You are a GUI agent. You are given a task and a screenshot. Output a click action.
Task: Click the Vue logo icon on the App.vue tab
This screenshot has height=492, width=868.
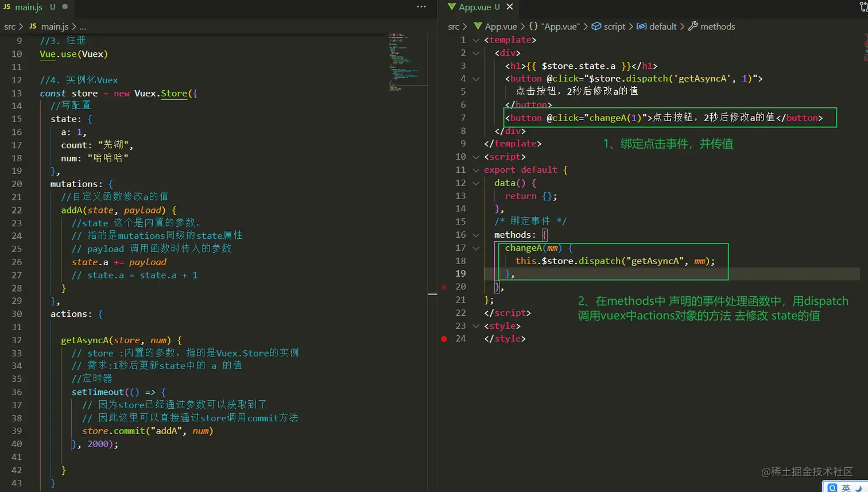coord(451,7)
